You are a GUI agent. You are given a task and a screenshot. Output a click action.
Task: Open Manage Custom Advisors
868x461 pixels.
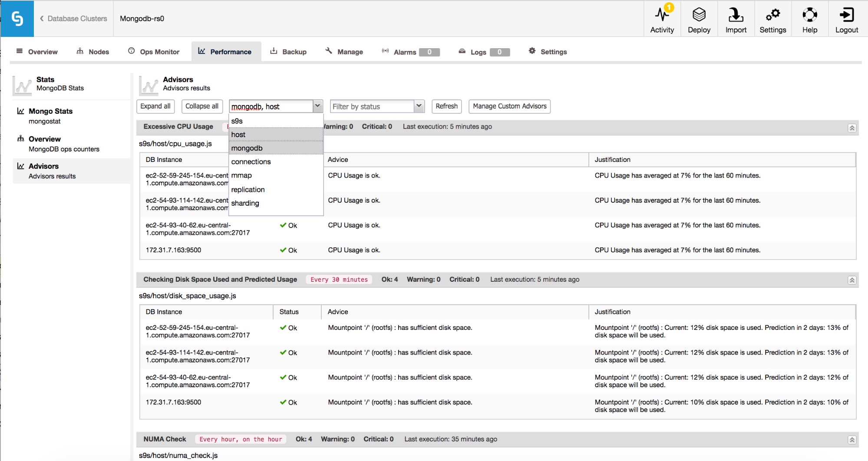coord(510,106)
